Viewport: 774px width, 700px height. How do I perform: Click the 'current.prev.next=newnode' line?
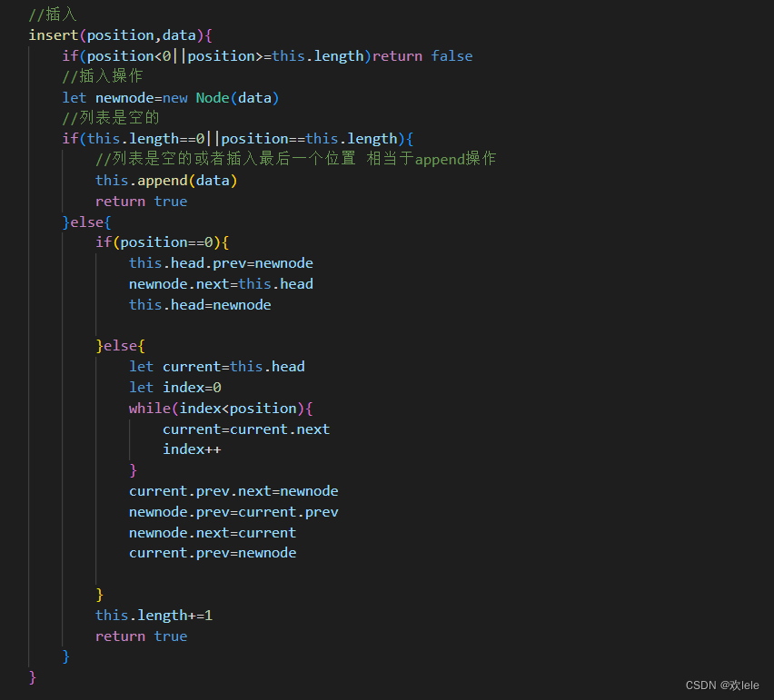pos(233,491)
